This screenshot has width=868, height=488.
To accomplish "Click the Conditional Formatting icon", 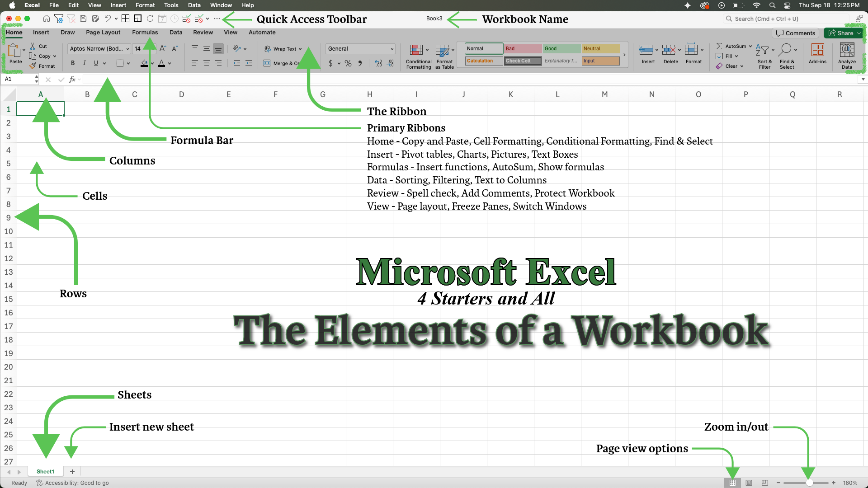I will coord(416,50).
